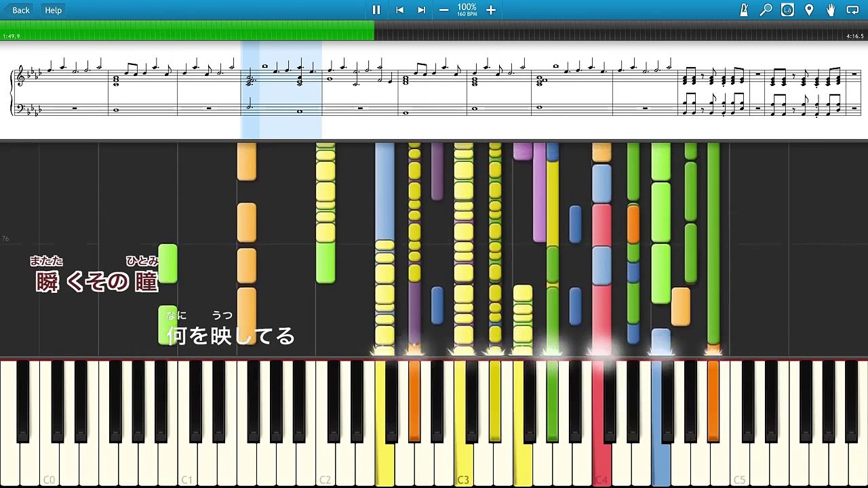Open the Help menu
Viewport: 868px width, 488px height.
(54, 9)
